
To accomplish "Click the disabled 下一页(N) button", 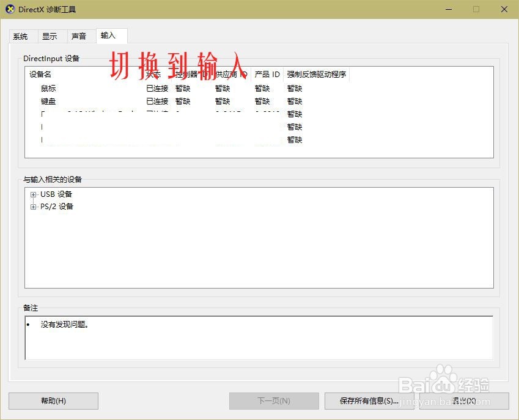I will click(273, 401).
